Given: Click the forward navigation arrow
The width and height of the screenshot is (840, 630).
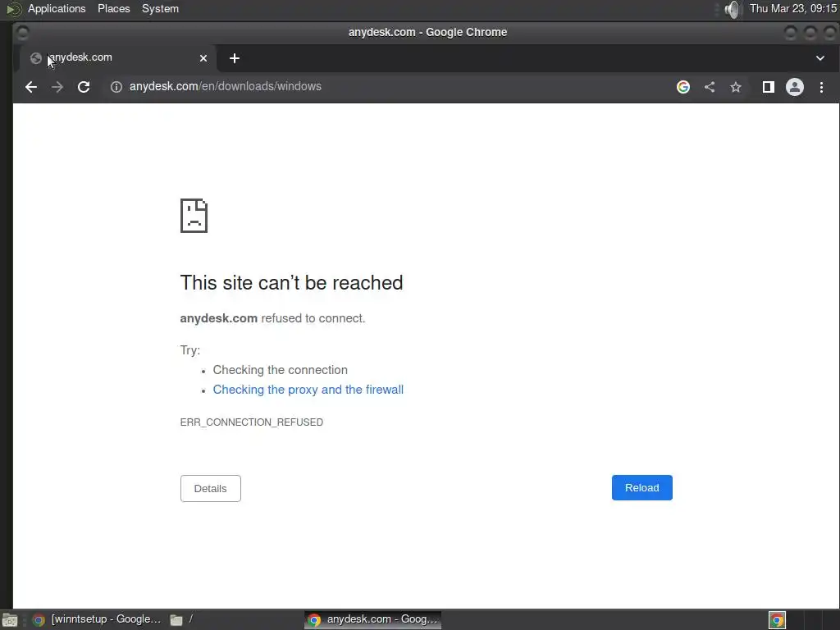Looking at the screenshot, I should coord(57,87).
